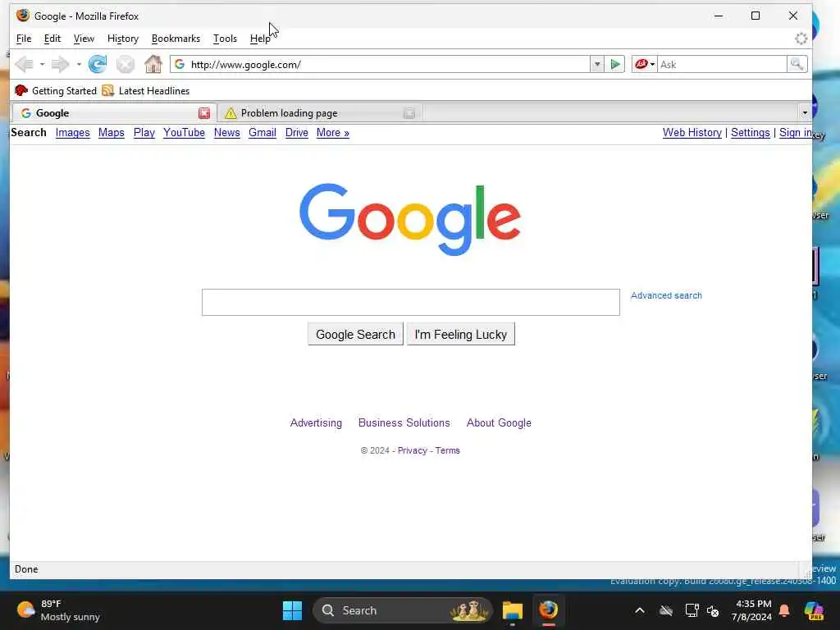
Task: Open the Drive link
Action: (x=296, y=133)
